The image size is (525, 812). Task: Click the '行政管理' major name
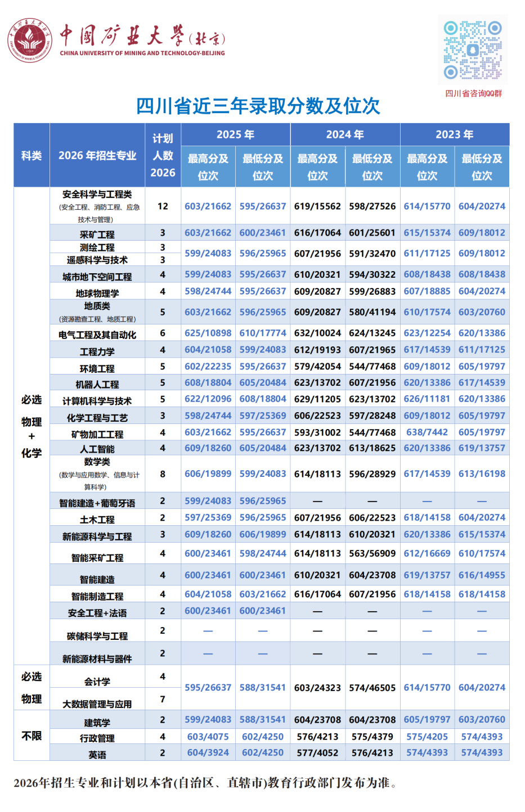point(97,738)
